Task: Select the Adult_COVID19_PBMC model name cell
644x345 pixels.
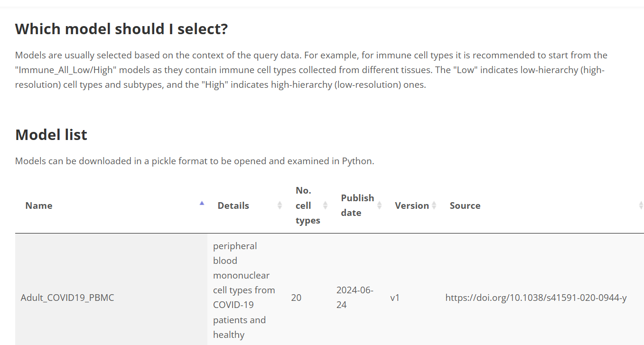Action: (x=67, y=298)
